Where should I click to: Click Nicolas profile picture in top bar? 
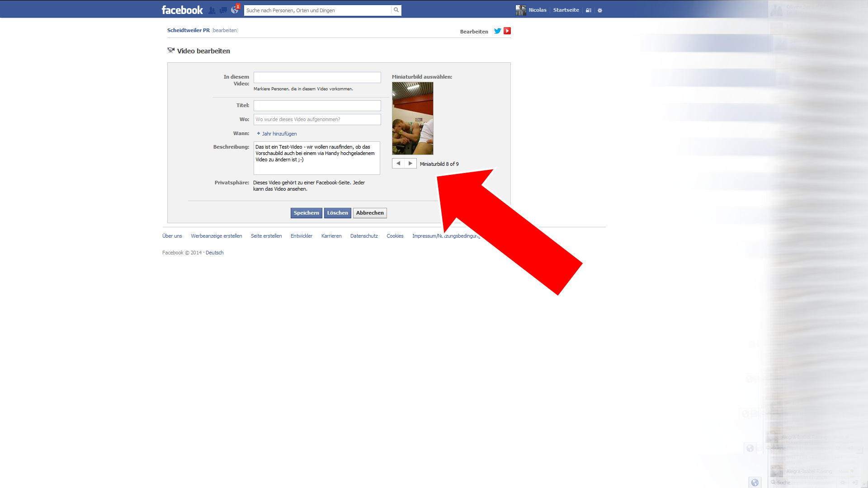coord(521,10)
